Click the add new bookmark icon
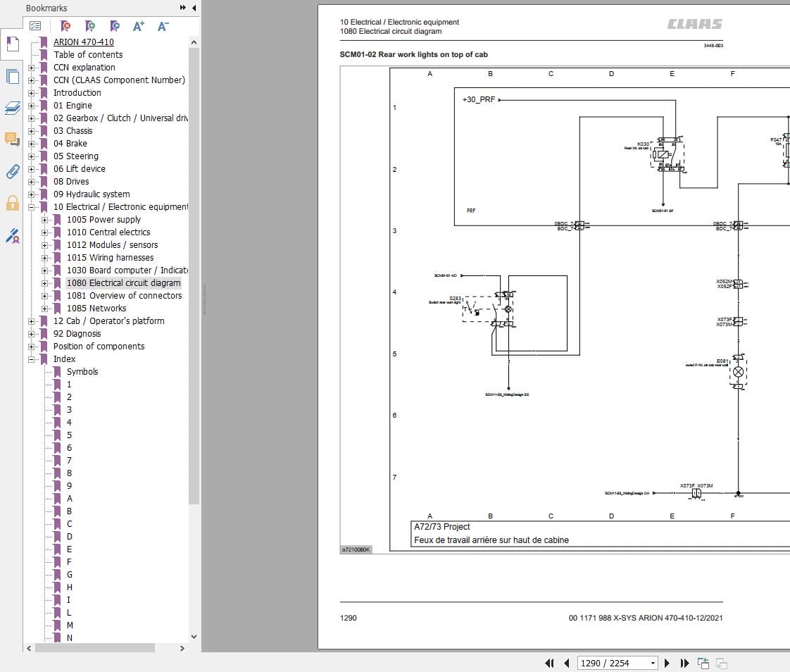 coord(89,25)
